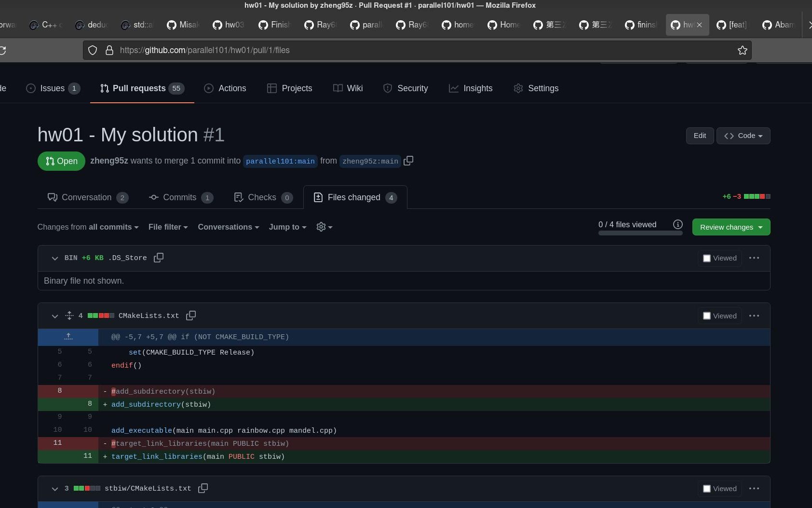The width and height of the screenshot is (812, 508).
Task: Switch to the Commits tab
Action: 180,197
